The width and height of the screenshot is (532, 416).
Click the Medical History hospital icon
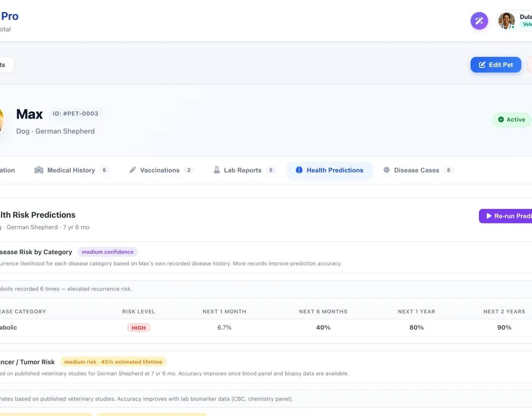click(39, 170)
